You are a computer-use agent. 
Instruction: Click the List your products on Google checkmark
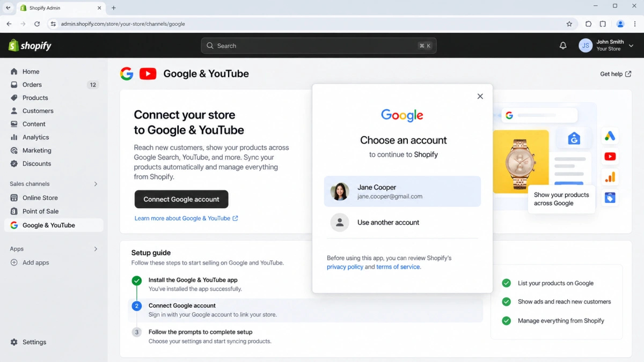coord(506,283)
